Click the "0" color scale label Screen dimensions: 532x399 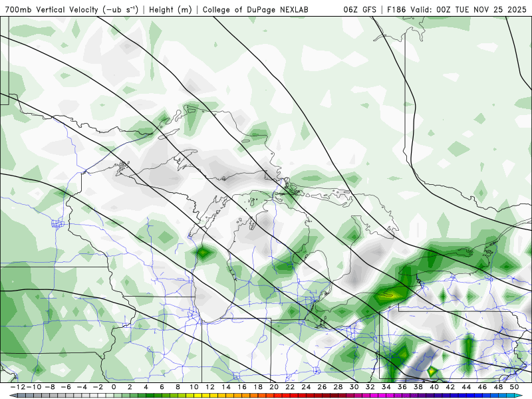[114, 387]
